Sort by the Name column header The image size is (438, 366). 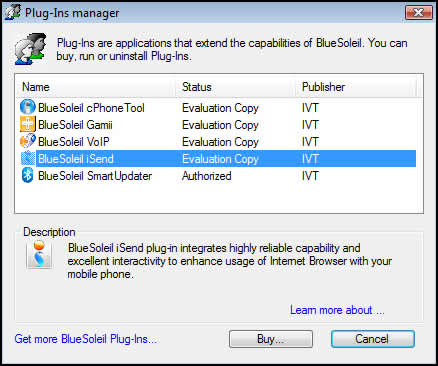click(96, 87)
